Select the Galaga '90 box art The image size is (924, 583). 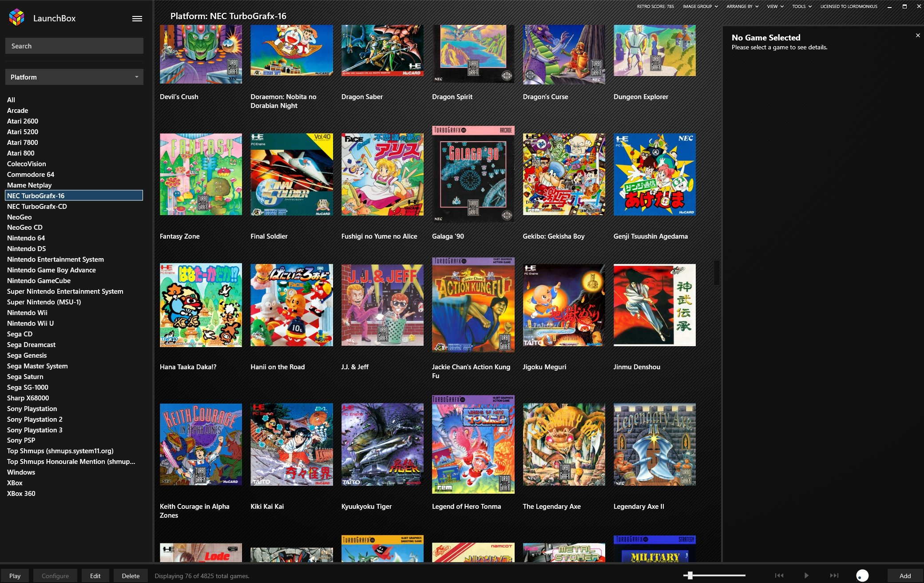[x=473, y=174]
